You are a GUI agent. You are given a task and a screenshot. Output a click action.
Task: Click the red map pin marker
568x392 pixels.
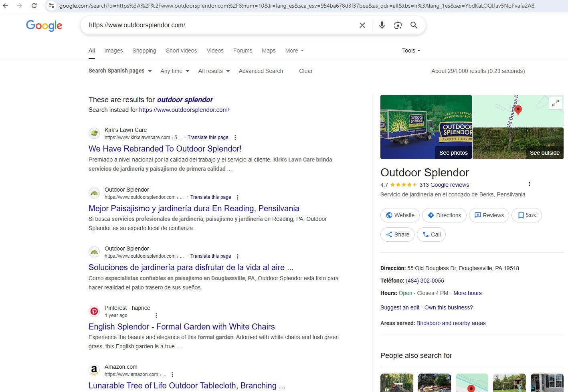[518, 110]
